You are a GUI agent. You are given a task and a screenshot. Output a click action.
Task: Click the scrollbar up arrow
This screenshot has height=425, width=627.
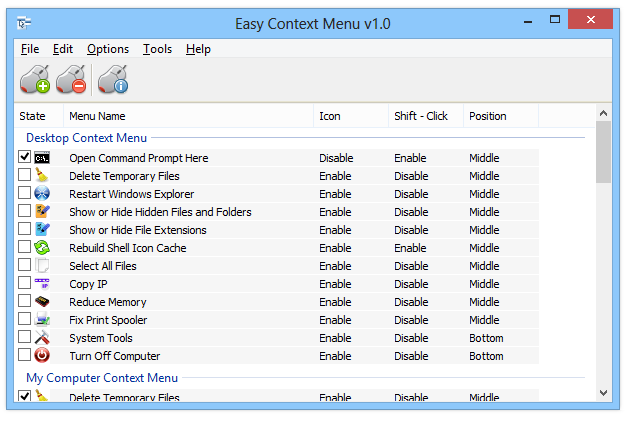pos(603,113)
